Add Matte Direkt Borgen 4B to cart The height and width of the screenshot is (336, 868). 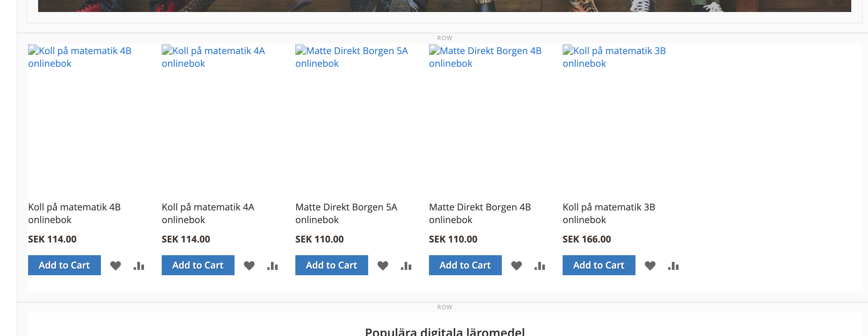point(465,265)
